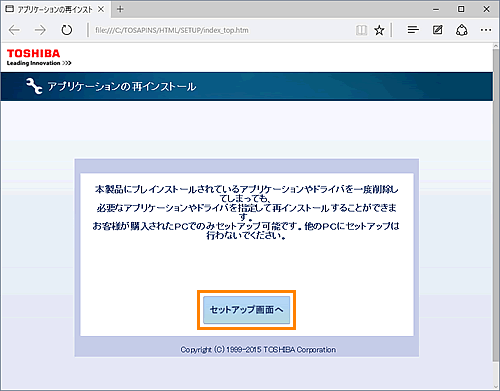Make a Web Note with pen icon
This screenshot has height=391, width=500.
coord(437,30)
